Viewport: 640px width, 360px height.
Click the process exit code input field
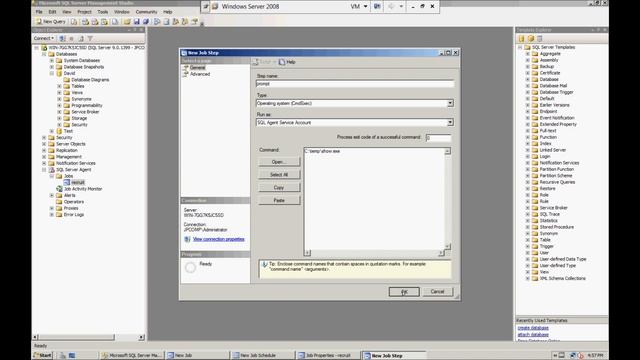pyautogui.click(x=438, y=138)
